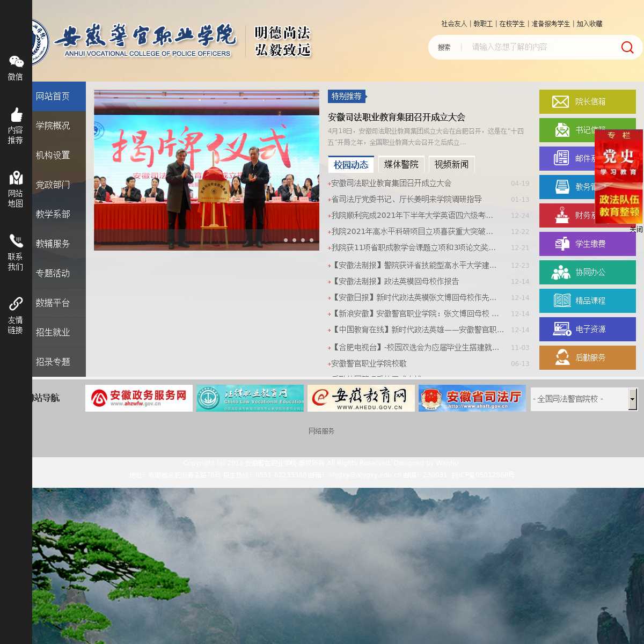The height and width of the screenshot is (644, 644).
Task: Select 招生就业 in the left menu
Action: click(53, 332)
